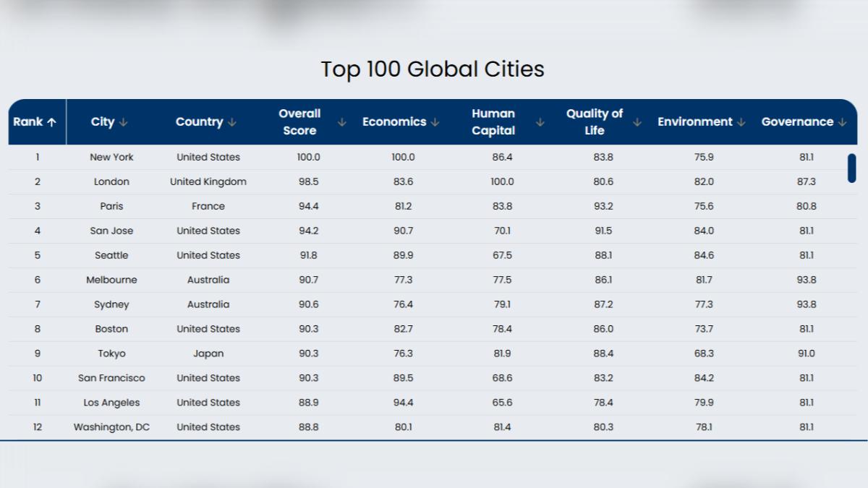Click San Francisco environment value 84.2

(x=704, y=378)
